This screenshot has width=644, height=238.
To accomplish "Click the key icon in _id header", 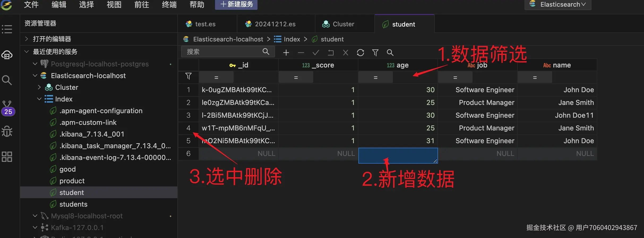I will point(233,65).
